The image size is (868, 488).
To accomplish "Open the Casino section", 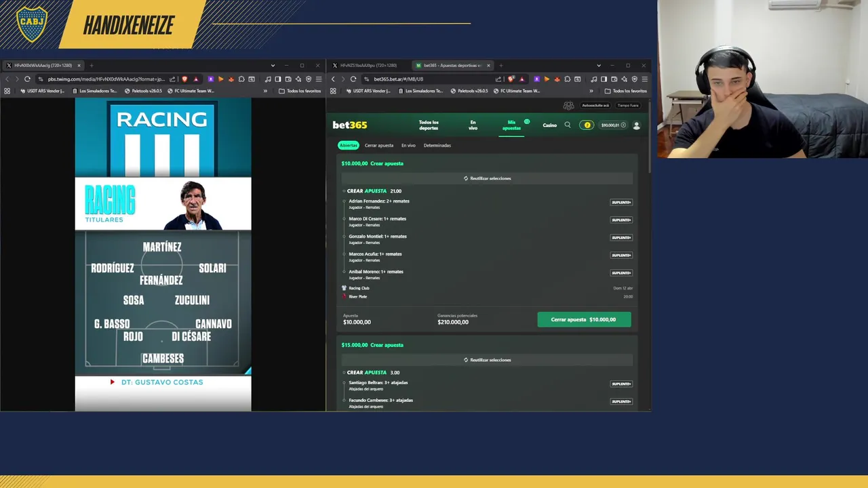I will [549, 125].
